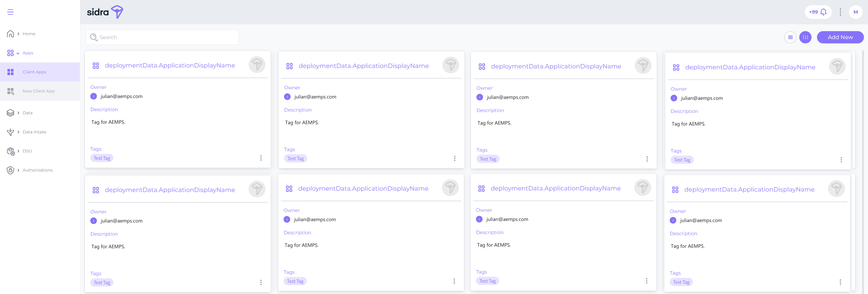The width and height of the screenshot is (868, 294).
Task: Click the Home house icon
Action: coord(10,34)
